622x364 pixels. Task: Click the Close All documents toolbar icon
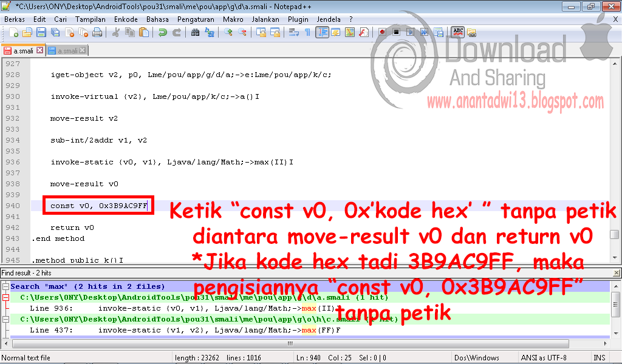tap(83, 33)
